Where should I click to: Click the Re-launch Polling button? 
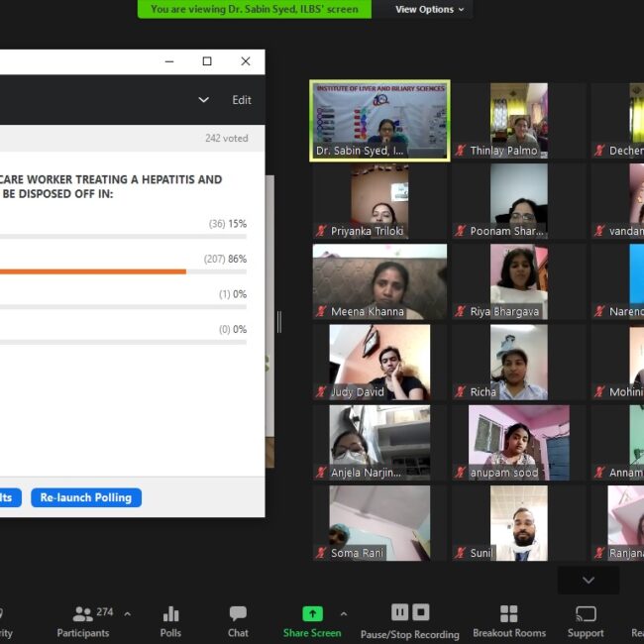point(86,497)
